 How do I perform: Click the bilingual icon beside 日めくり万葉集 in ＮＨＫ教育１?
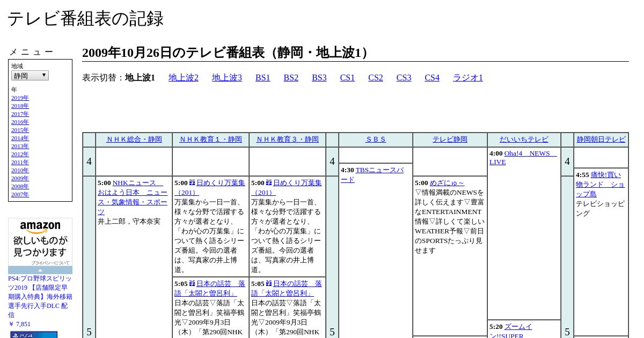[x=192, y=183]
